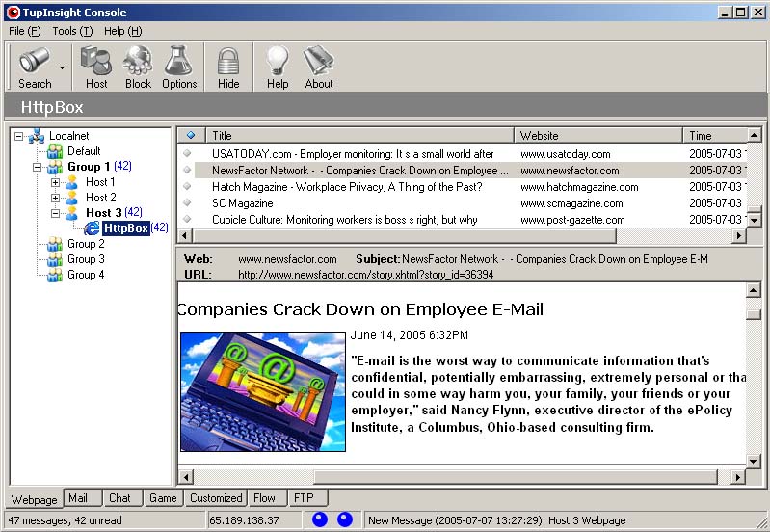
Task: Select Group 3 in the tree
Action: click(x=86, y=259)
